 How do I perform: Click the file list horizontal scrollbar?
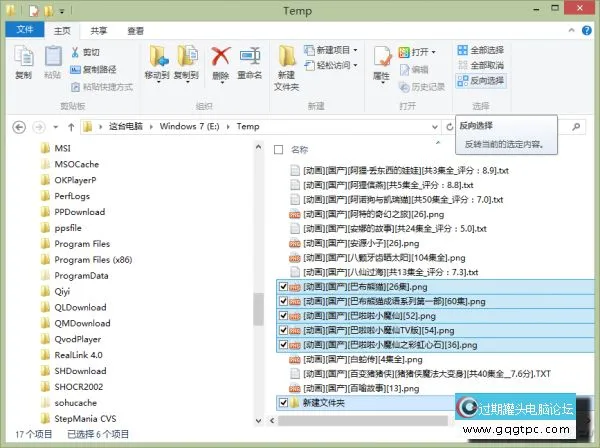coord(363,420)
